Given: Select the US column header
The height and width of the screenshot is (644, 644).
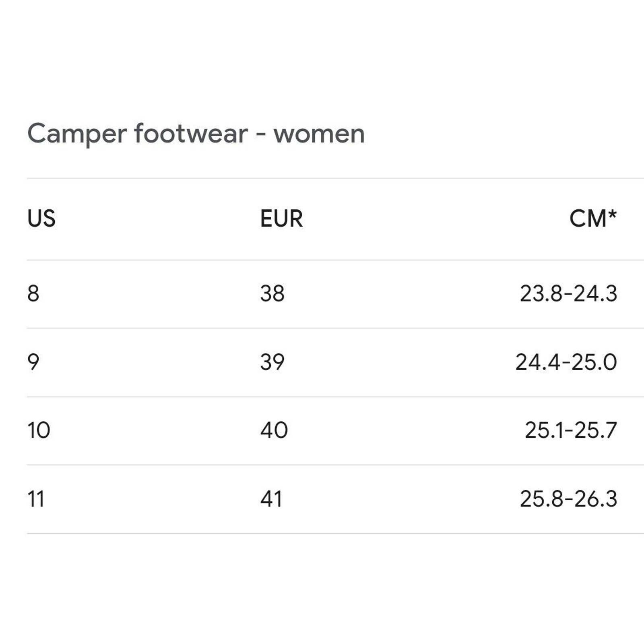Looking at the screenshot, I should click(x=41, y=219).
